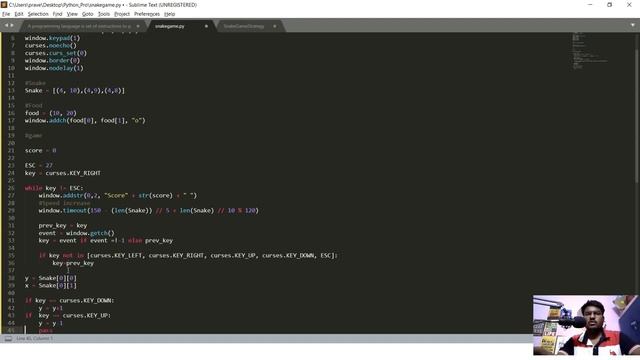Viewport: 640px width, 360px height.
Task: Click the 'if key not in' line
Action: [188, 256]
